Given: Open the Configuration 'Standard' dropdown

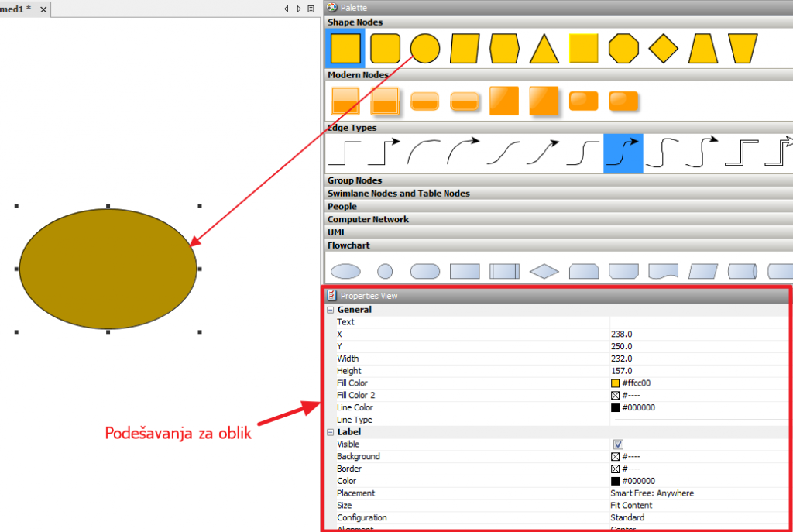Looking at the screenshot, I should point(700,518).
